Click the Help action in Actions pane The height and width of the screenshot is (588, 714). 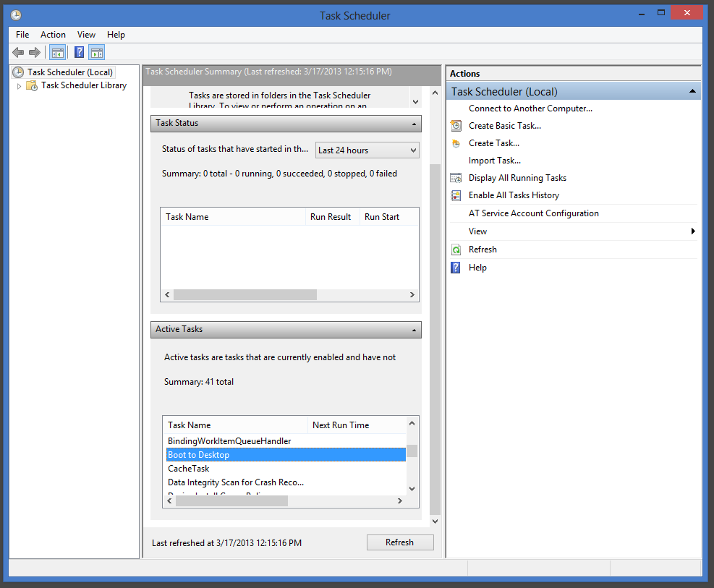477,268
